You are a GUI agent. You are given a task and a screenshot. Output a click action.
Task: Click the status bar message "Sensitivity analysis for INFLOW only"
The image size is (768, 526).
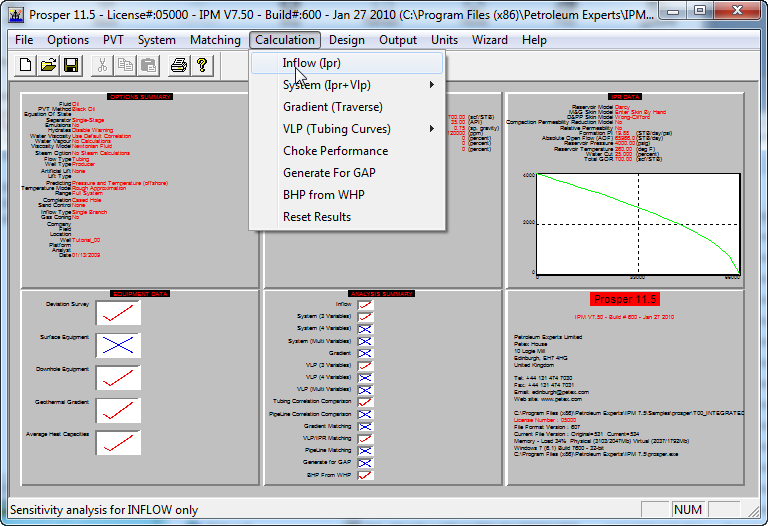tap(104, 510)
